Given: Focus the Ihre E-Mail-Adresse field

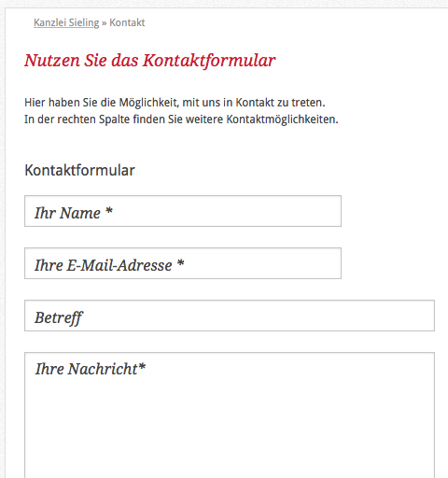Looking at the screenshot, I should tap(183, 263).
